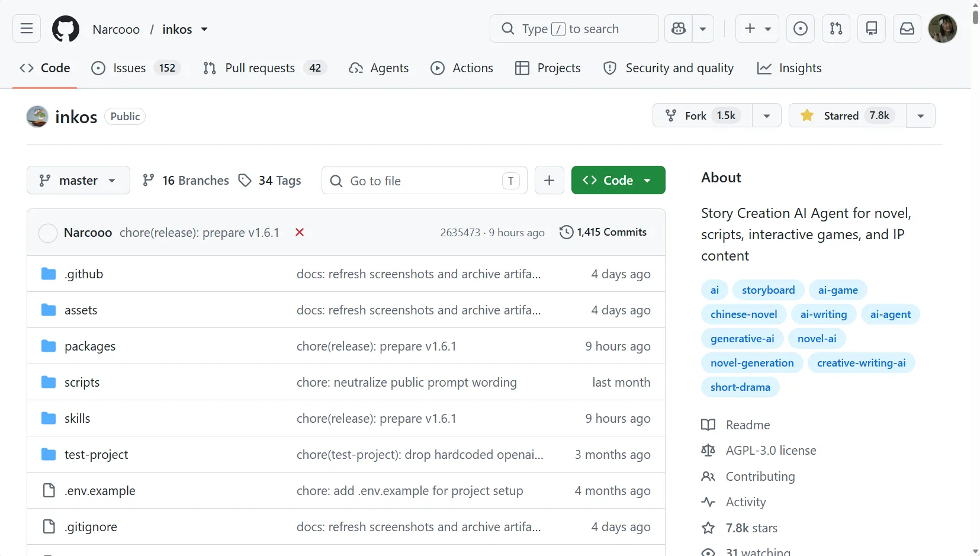
Task: Open commit message for scripts folder
Action: tap(407, 383)
